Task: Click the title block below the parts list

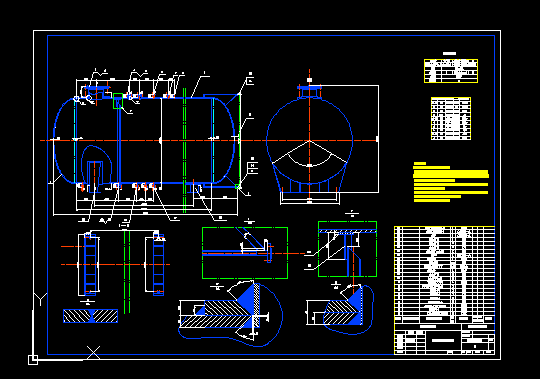Action: (x=444, y=339)
